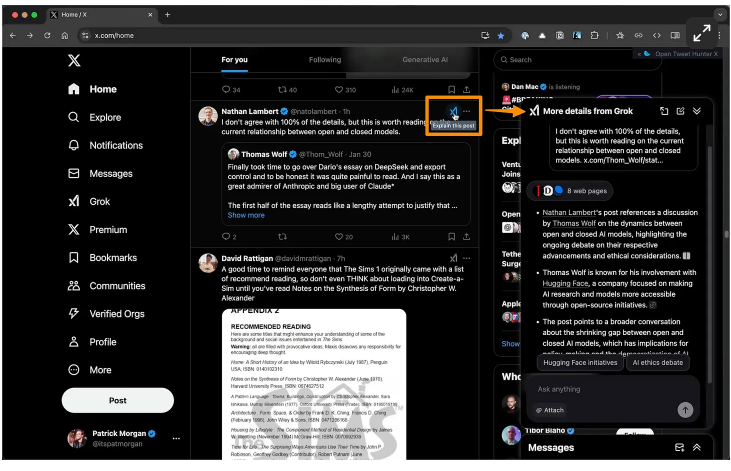Click the bookmark star in address bar
The height and width of the screenshot is (471, 731).
(x=501, y=35)
